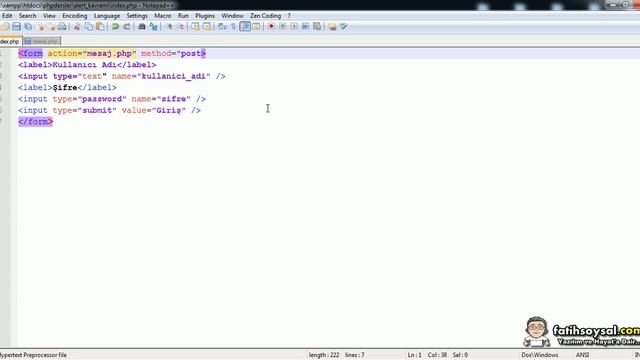Click the yellow plugin toolbar icon

coord(332,27)
